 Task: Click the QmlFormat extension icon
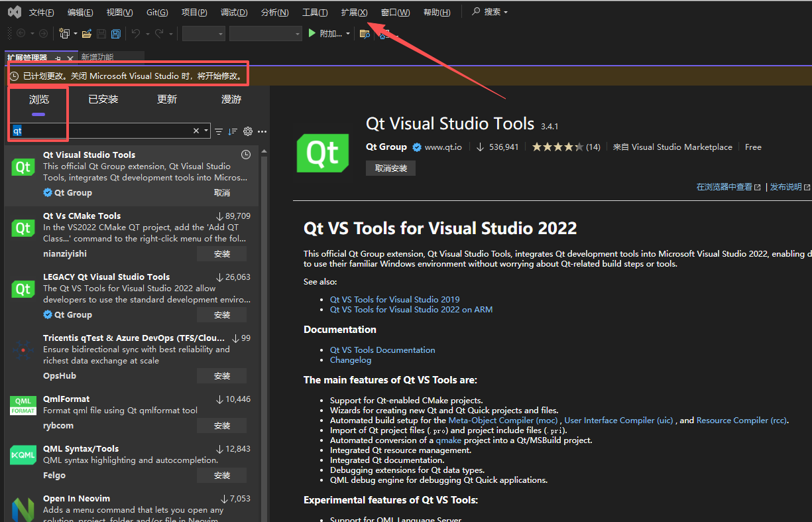(x=23, y=405)
